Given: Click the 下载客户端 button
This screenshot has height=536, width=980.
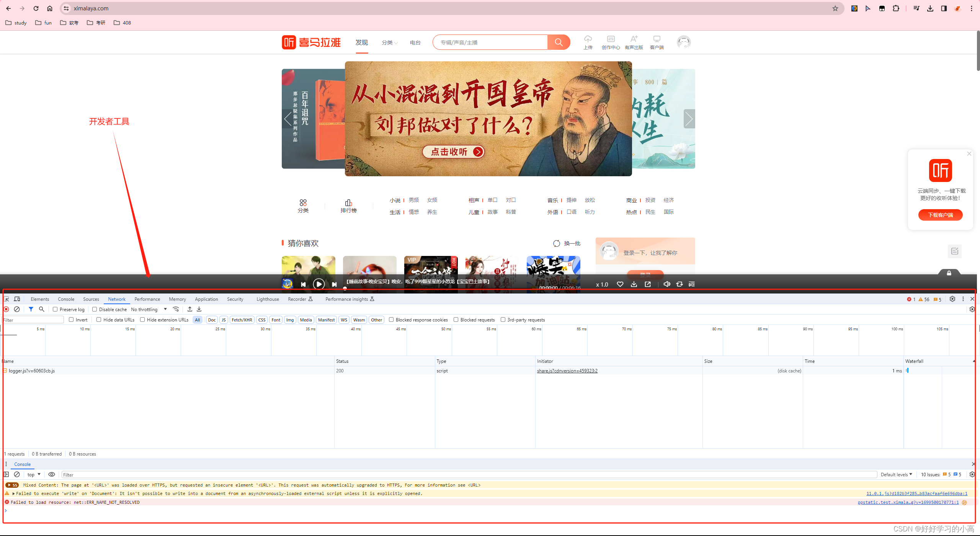Looking at the screenshot, I should (x=940, y=215).
